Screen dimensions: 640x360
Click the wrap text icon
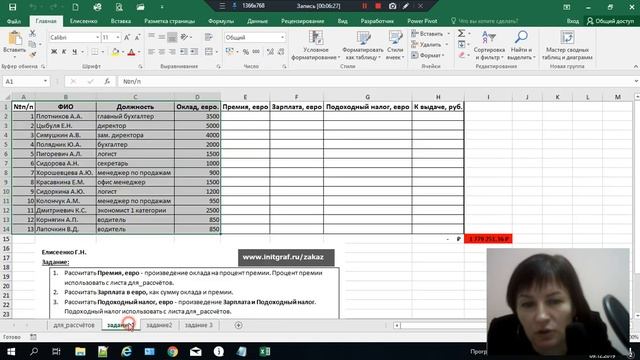click(x=209, y=37)
